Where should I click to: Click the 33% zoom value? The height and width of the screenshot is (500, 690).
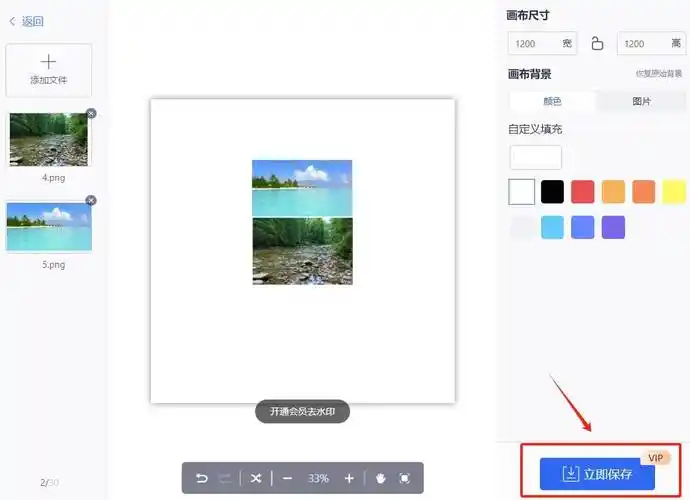318,478
